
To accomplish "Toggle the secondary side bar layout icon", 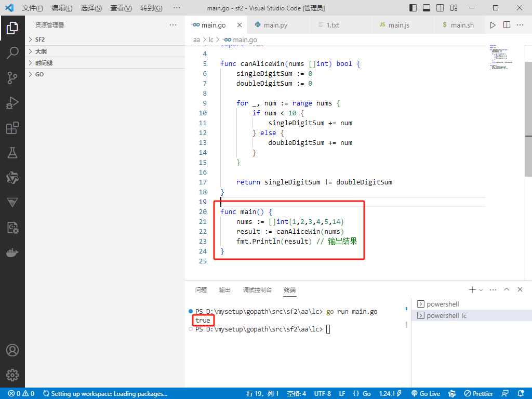I will pyautogui.click(x=440, y=8).
